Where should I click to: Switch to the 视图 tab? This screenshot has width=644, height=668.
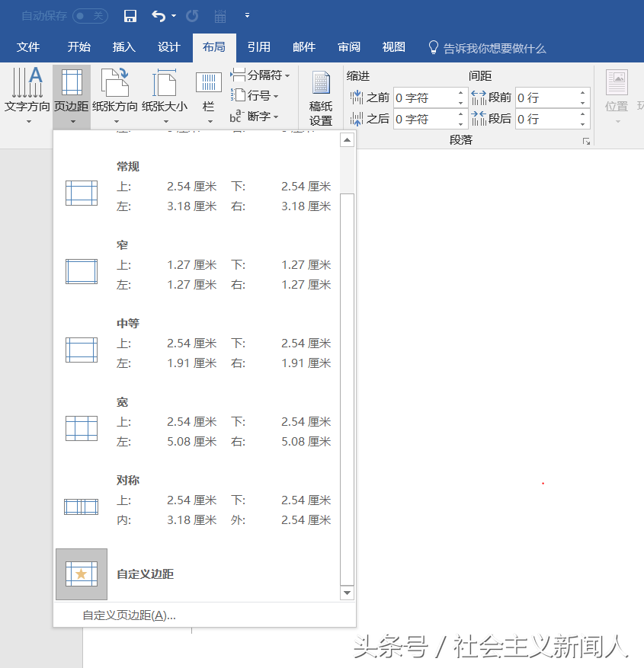point(394,47)
